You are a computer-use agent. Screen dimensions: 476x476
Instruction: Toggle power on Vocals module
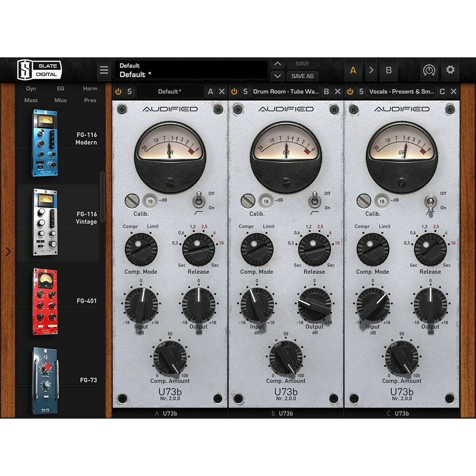[x=350, y=91]
